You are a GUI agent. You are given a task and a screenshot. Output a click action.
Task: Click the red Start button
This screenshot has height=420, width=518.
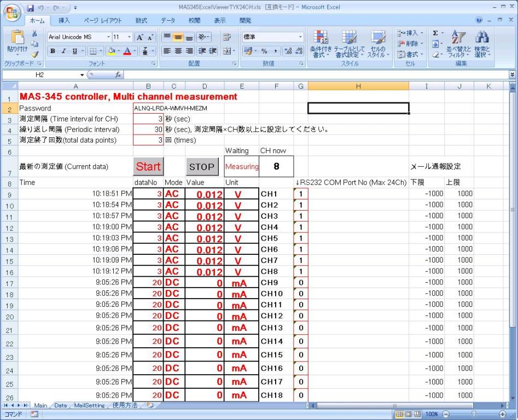[x=148, y=166]
